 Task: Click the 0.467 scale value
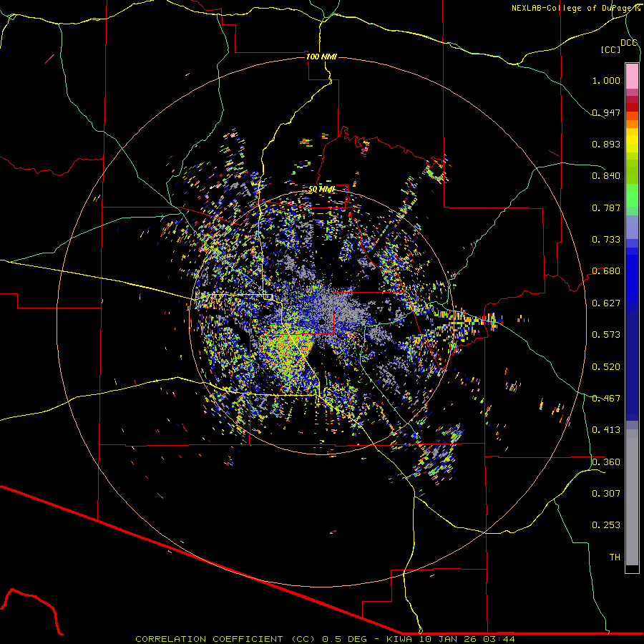coord(606,399)
